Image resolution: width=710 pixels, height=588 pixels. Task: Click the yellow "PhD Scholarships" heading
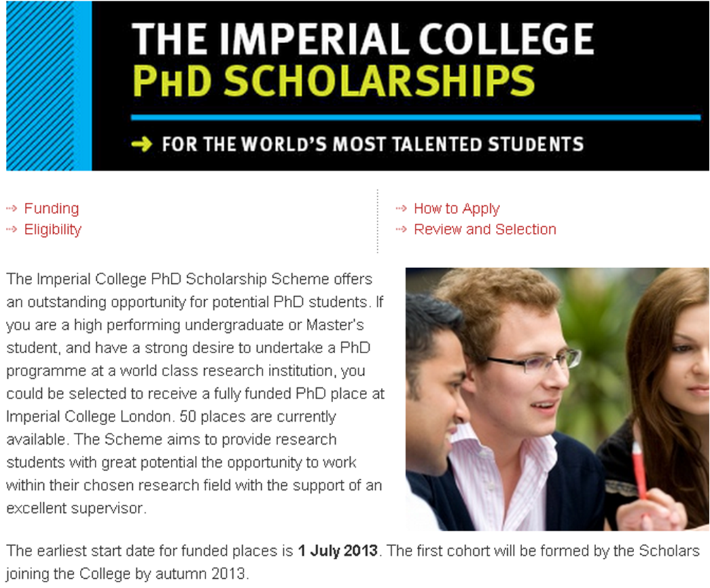pos(333,80)
